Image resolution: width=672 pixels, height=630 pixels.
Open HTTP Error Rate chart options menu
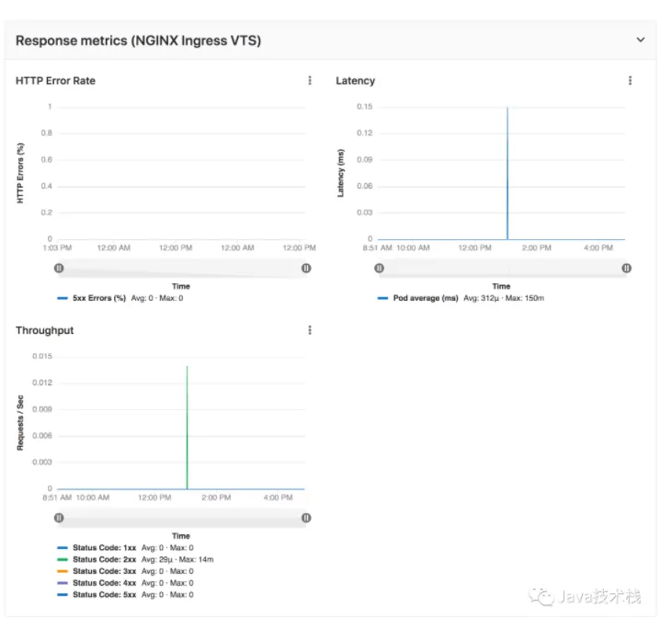310,81
